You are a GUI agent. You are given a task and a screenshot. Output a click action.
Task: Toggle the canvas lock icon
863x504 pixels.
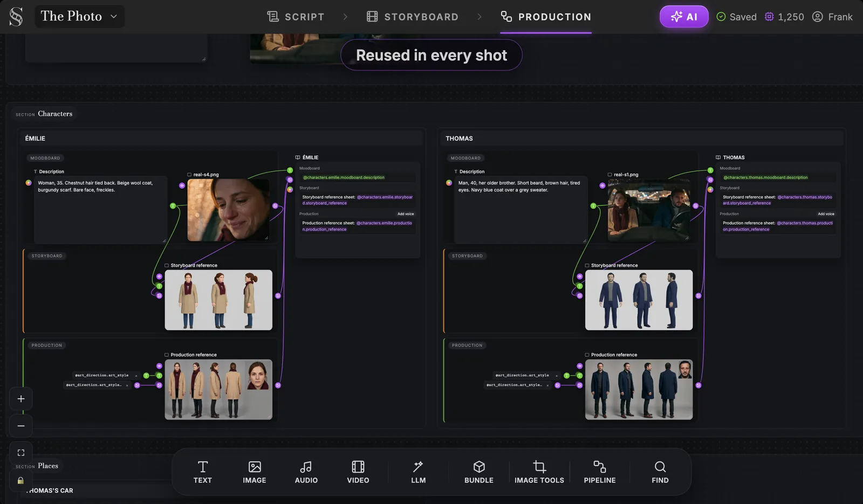tap(21, 480)
